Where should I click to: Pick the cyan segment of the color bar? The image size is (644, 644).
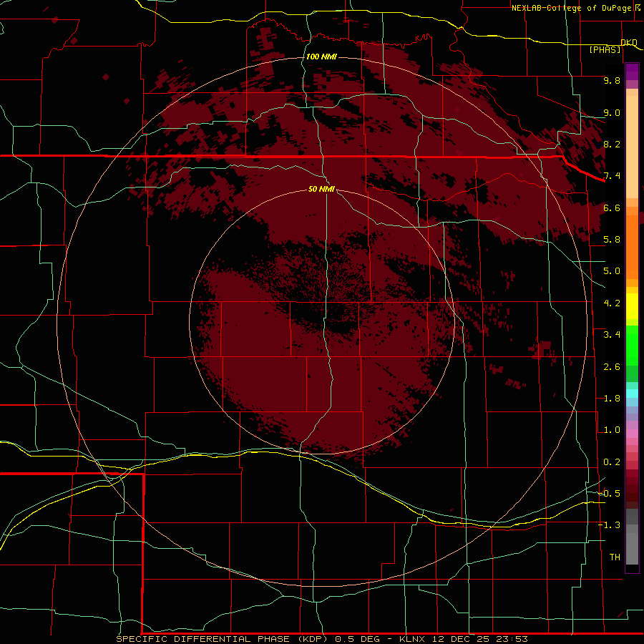(632, 394)
